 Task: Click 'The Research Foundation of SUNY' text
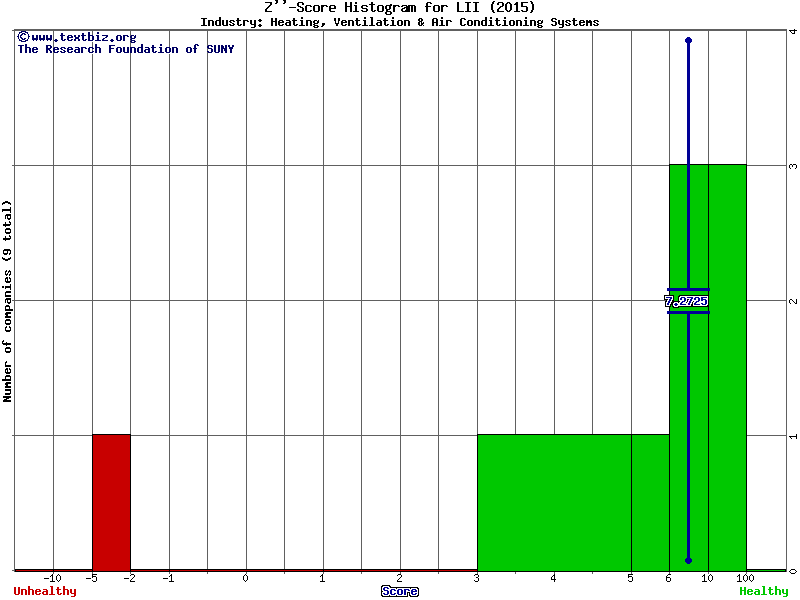(126, 49)
